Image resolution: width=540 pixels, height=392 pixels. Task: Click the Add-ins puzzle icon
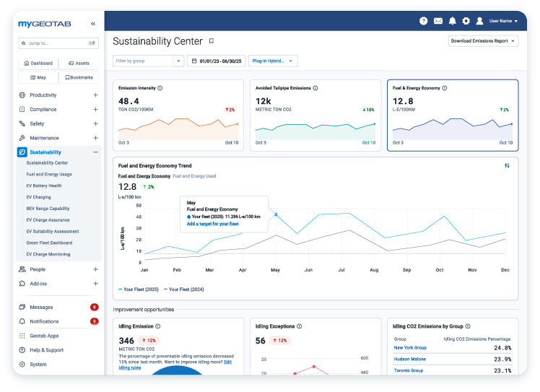[x=22, y=284]
